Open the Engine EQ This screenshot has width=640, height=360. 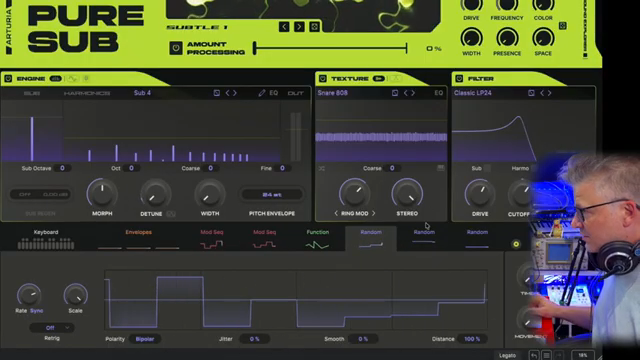point(273,93)
